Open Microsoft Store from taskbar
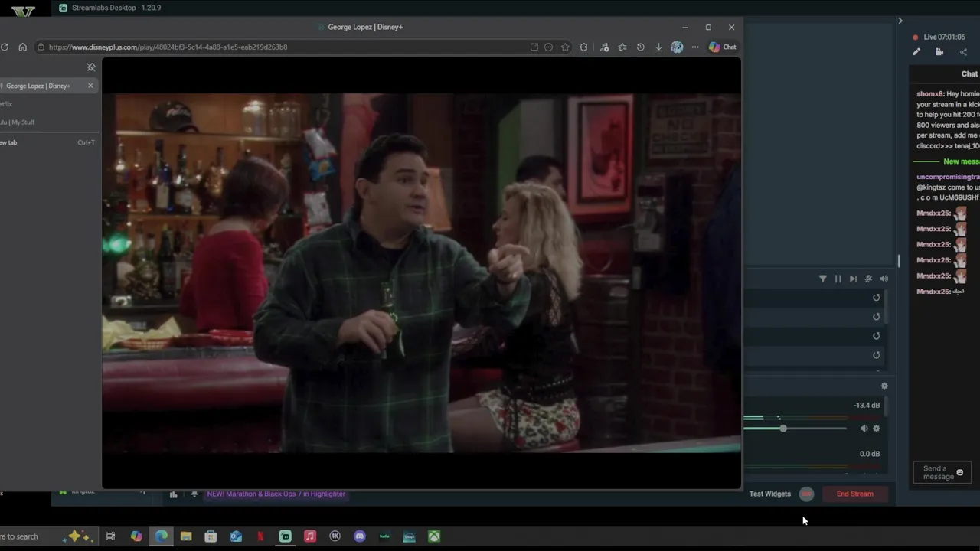The image size is (980, 551). tap(211, 536)
